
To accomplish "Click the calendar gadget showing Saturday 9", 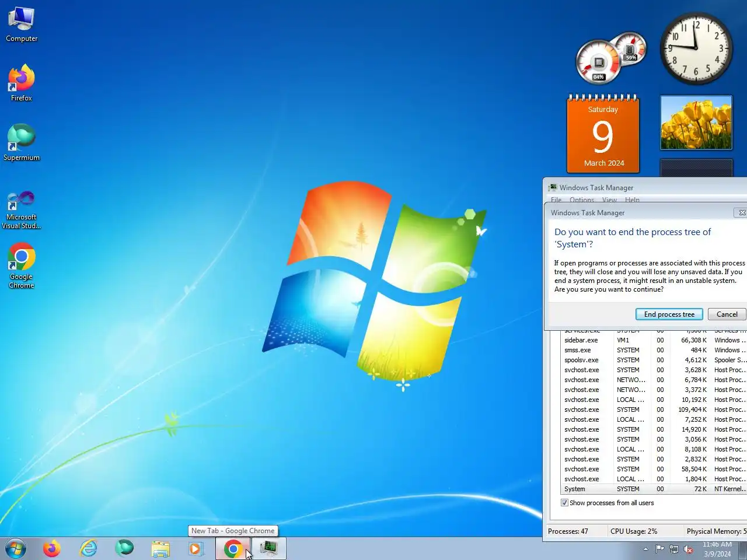I will pyautogui.click(x=603, y=134).
